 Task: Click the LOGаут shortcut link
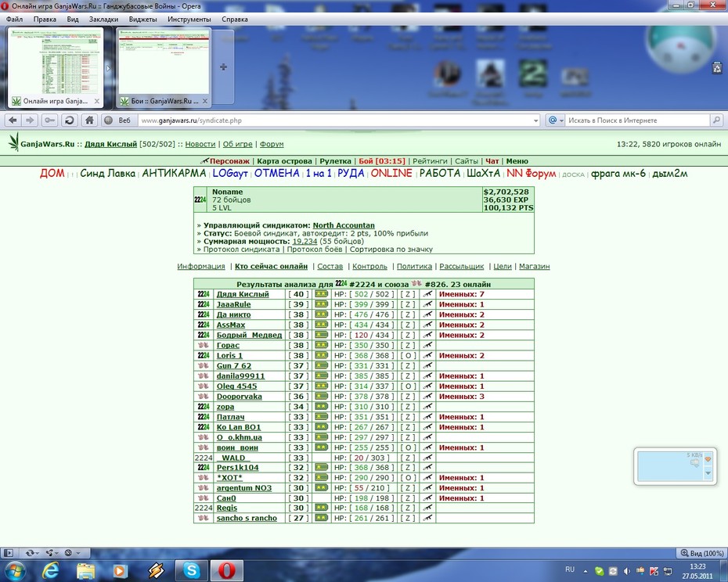230,173
